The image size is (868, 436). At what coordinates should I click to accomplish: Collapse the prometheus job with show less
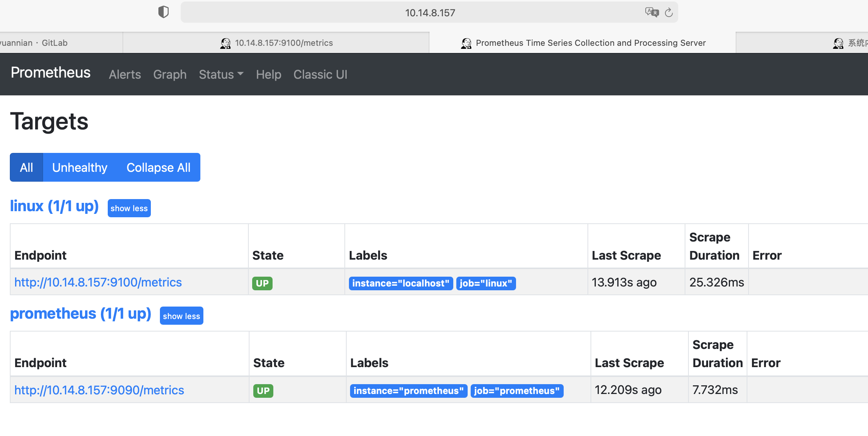pos(181,316)
